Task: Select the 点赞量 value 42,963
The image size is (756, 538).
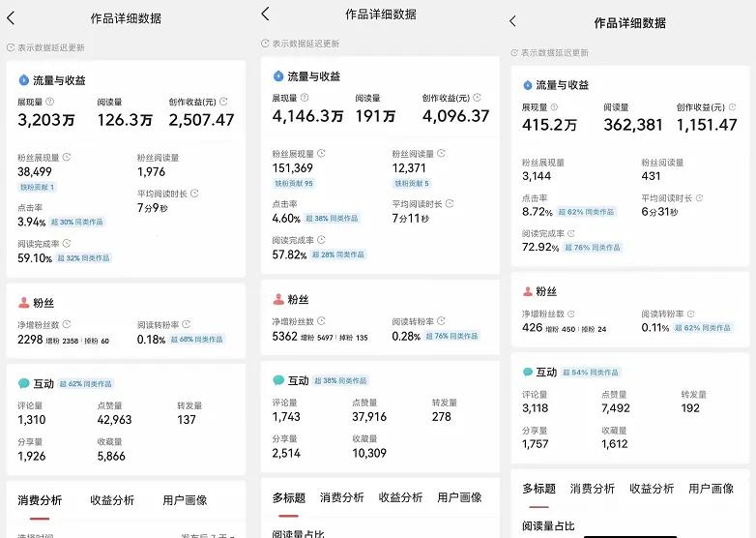Action: 114,420
